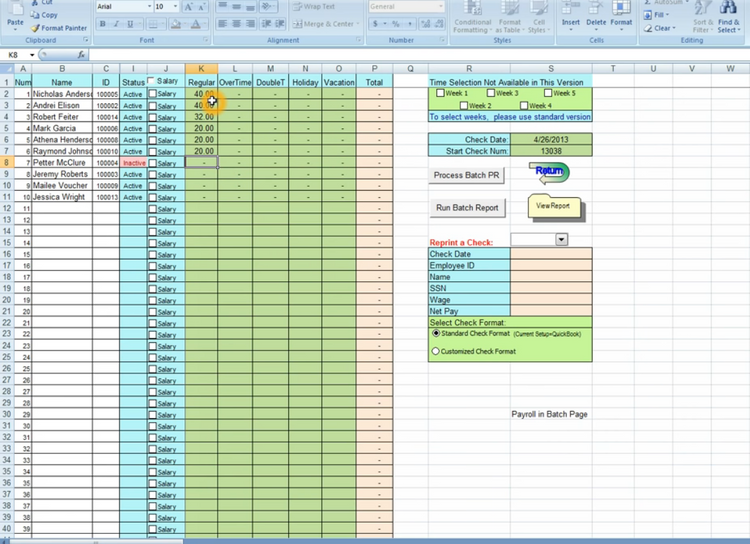Click the Run Batch Report button

click(466, 208)
